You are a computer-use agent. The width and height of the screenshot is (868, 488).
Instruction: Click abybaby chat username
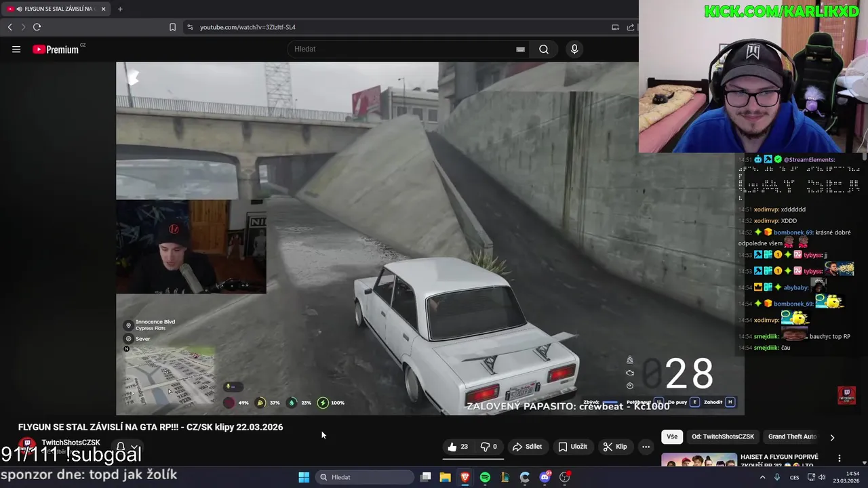point(795,288)
